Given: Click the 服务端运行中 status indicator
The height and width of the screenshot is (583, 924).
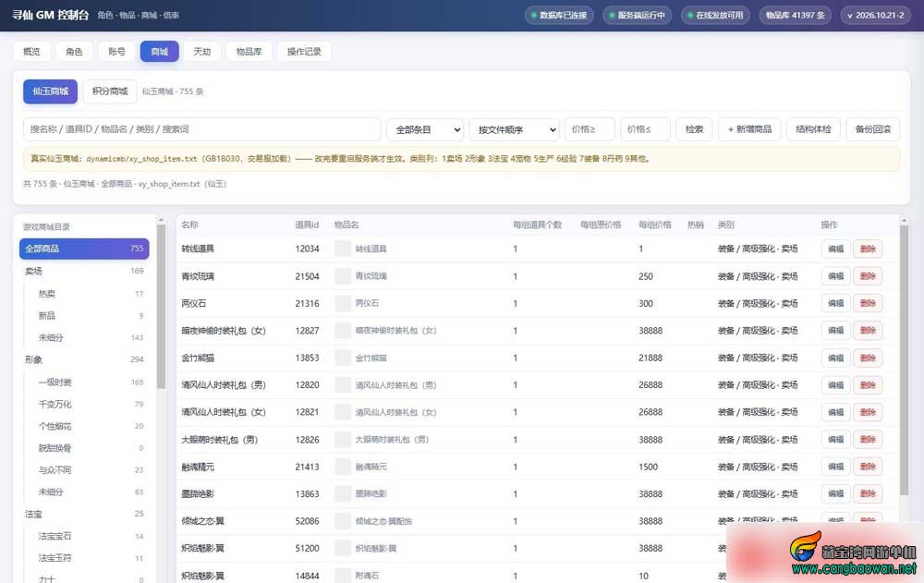Looking at the screenshot, I should [637, 16].
